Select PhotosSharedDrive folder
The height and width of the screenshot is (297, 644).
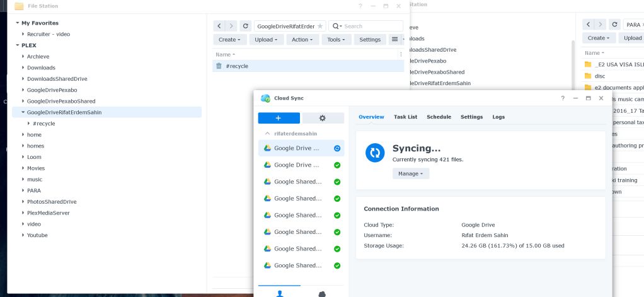point(52,202)
